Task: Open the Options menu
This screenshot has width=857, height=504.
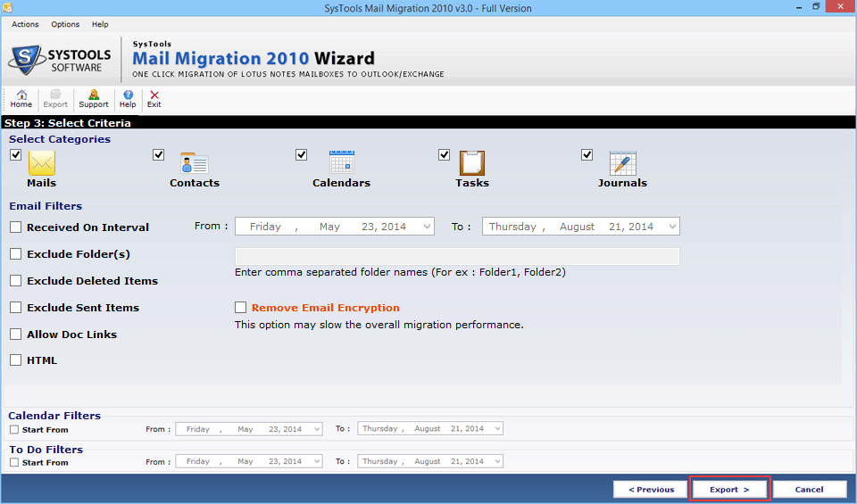Action: pyautogui.click(x=65, y=24)
